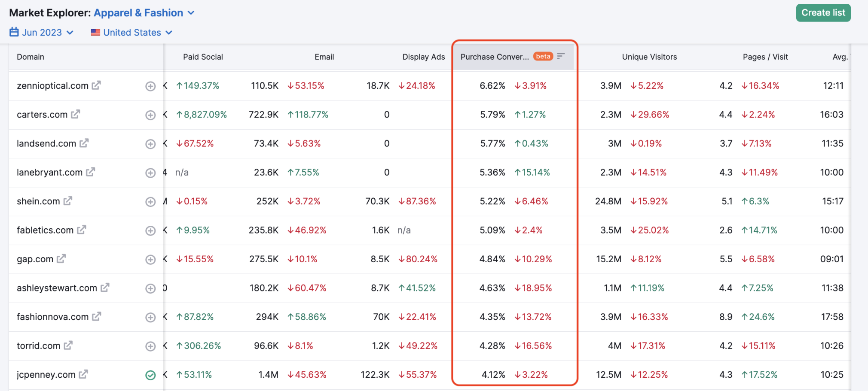Click the Create list button
Viewport: 868px width, 391px height.
point(823,13)
